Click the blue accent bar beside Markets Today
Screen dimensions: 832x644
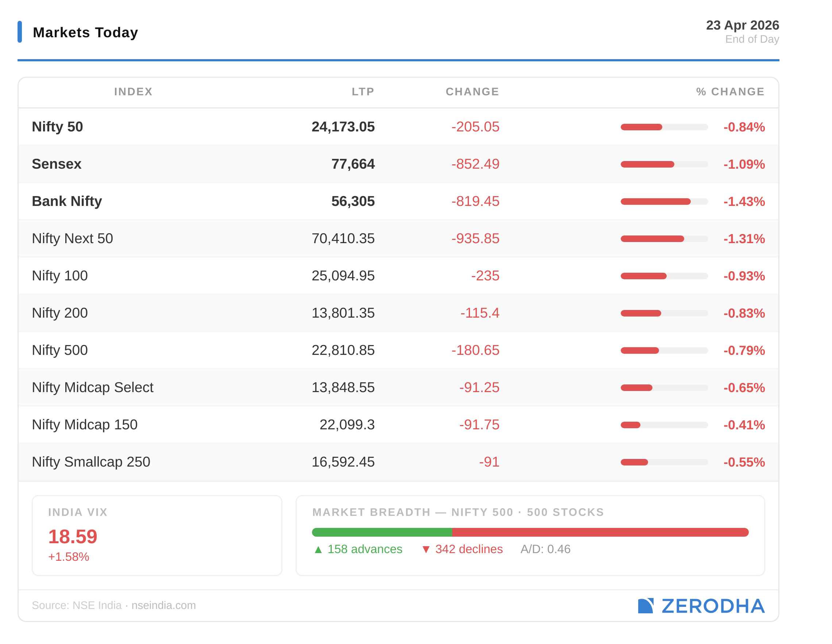point(20,32)
